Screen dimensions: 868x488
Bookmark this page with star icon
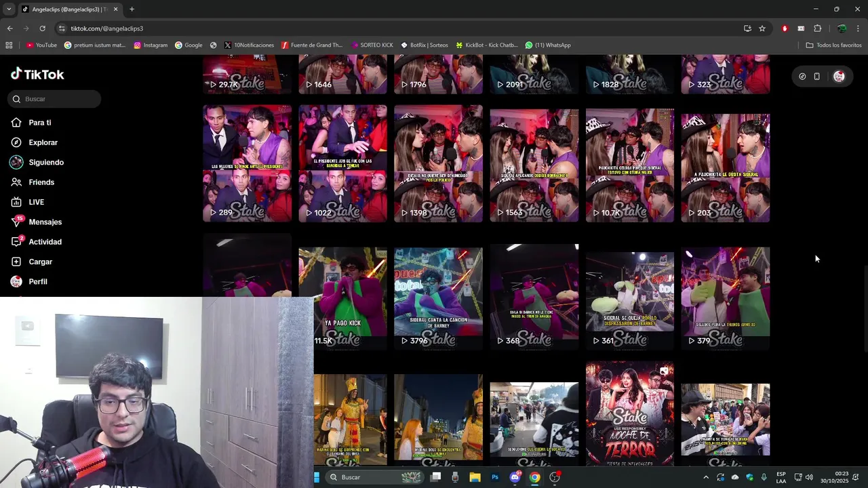click(x=762, y=28)
